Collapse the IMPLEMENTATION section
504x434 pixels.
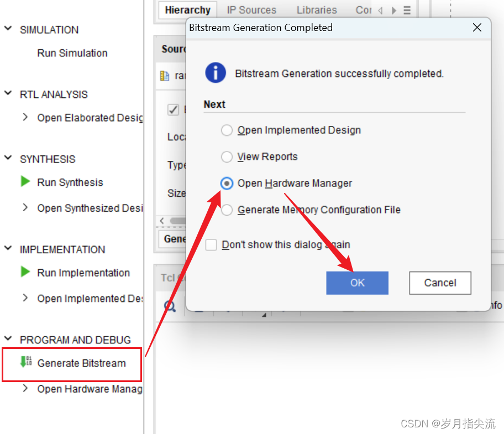pos(8,248)
